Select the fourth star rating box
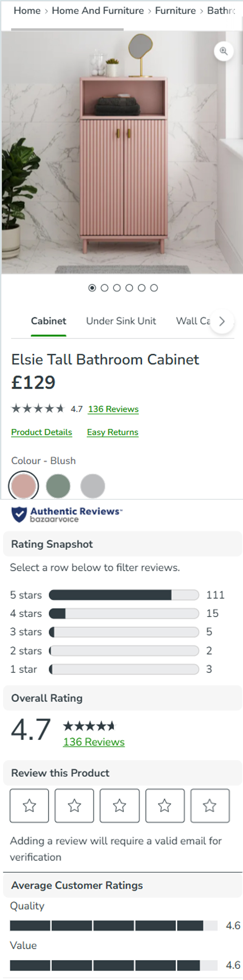This screenshot has height=980, width=243. click(165, 805)
